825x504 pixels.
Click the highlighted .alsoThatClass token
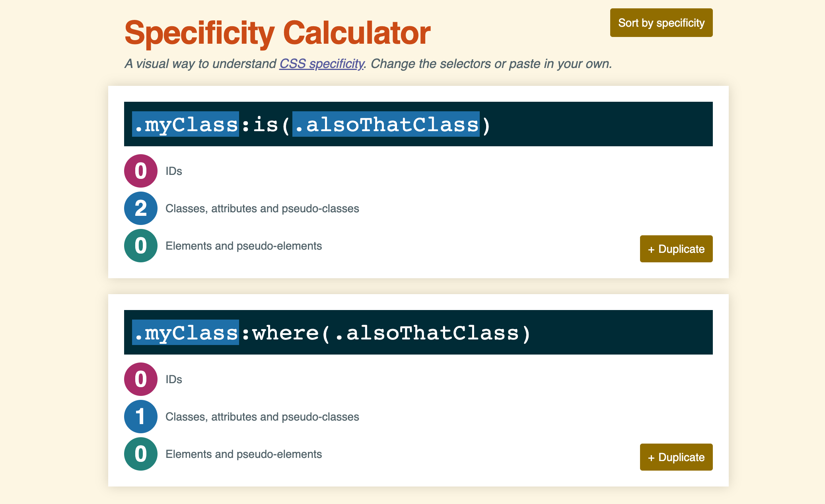click(386, 124)
